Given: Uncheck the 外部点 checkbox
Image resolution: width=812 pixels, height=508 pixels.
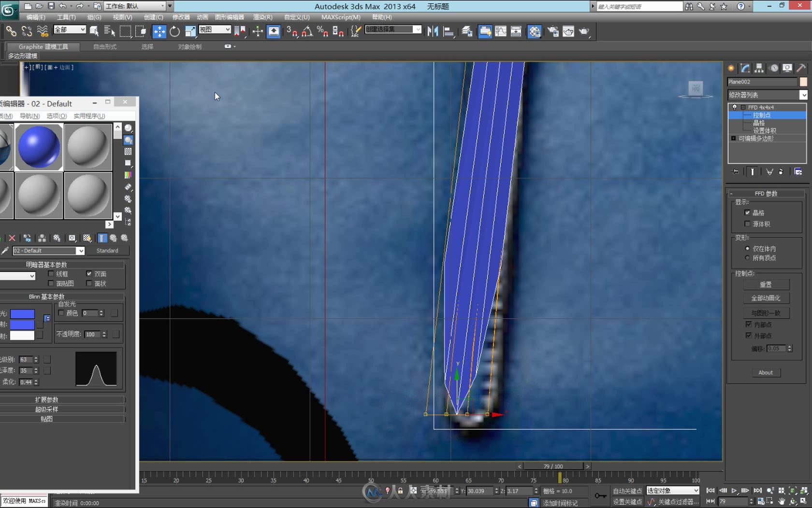Looking at the screenshot, I should tap(749, 335).
